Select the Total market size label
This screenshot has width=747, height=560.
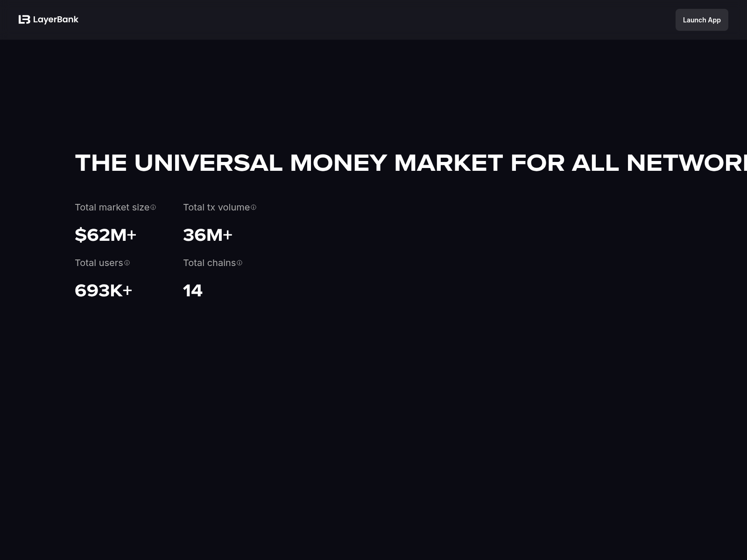click(x=112, y=207)
